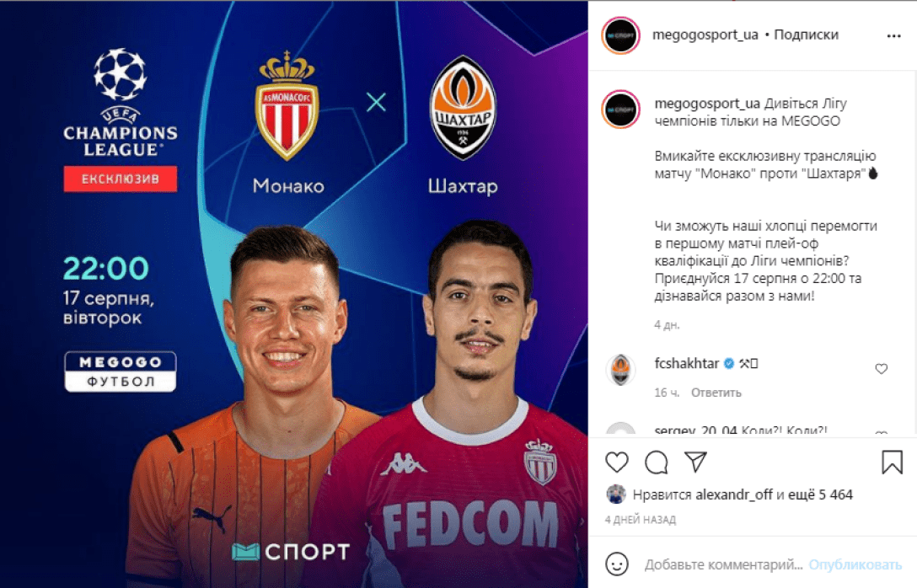Open the liker's small avatar next to Нравится

click(x=616, y=494)
